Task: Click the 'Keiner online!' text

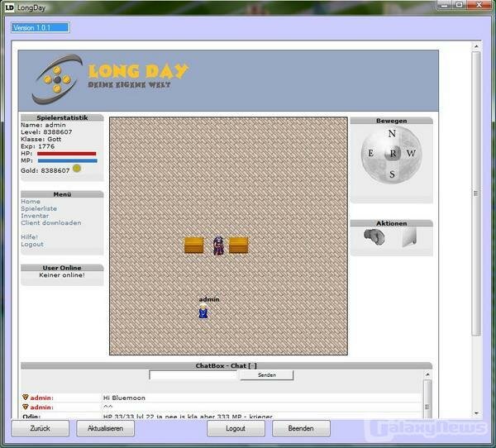Action: [x=62, y=275]
